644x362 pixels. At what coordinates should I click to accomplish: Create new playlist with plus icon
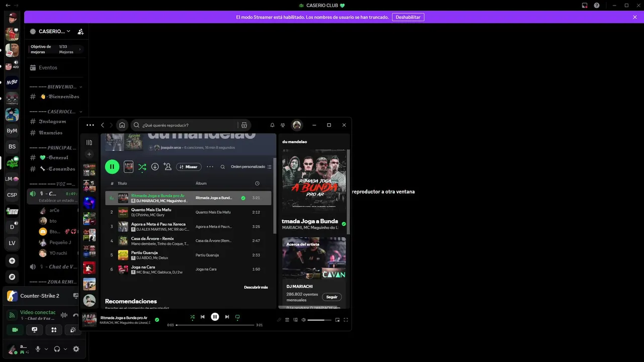[x=89, y=154]
